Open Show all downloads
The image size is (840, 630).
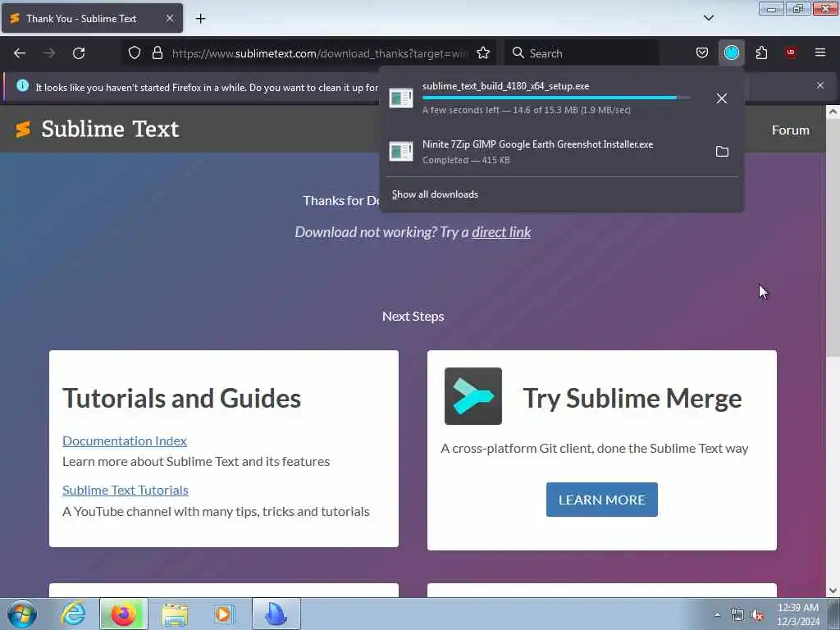(435, 194)
